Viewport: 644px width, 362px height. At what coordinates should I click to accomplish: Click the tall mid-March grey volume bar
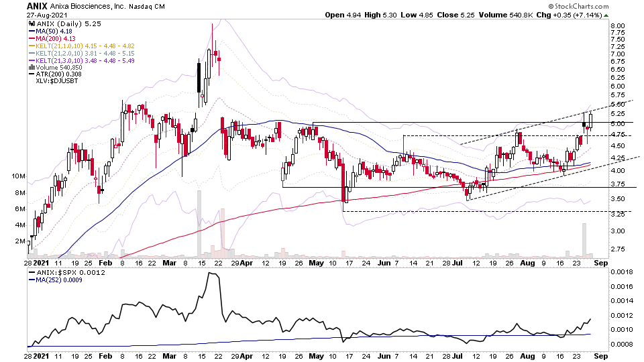[x=199, y=224]
